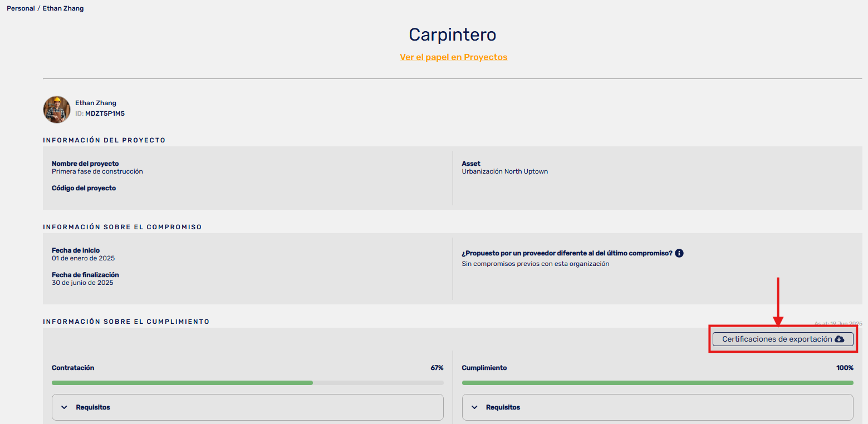Viewport: 868px width, 424px height.
Task: Click Ethan Zhang's name beside the avatar
Action: click(x=96, y=103)
